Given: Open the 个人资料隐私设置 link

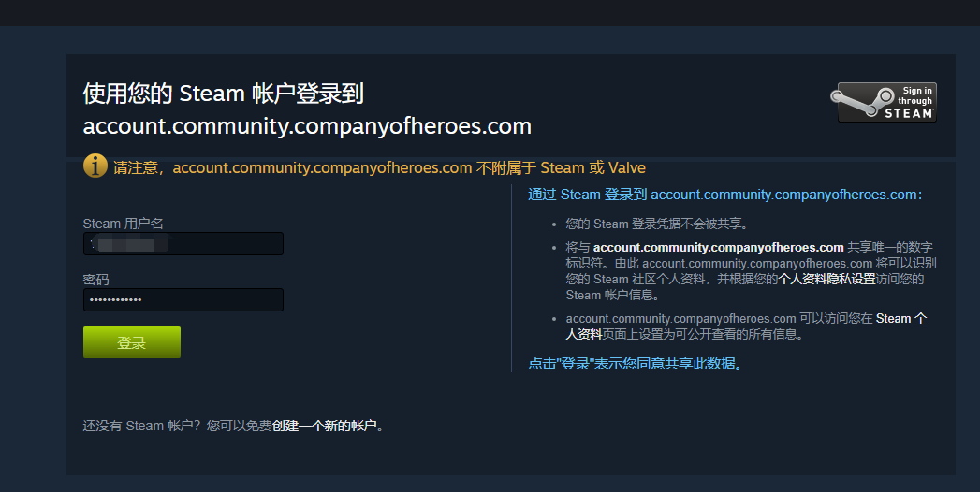Looking at the screenshot, I should (826, 279).
